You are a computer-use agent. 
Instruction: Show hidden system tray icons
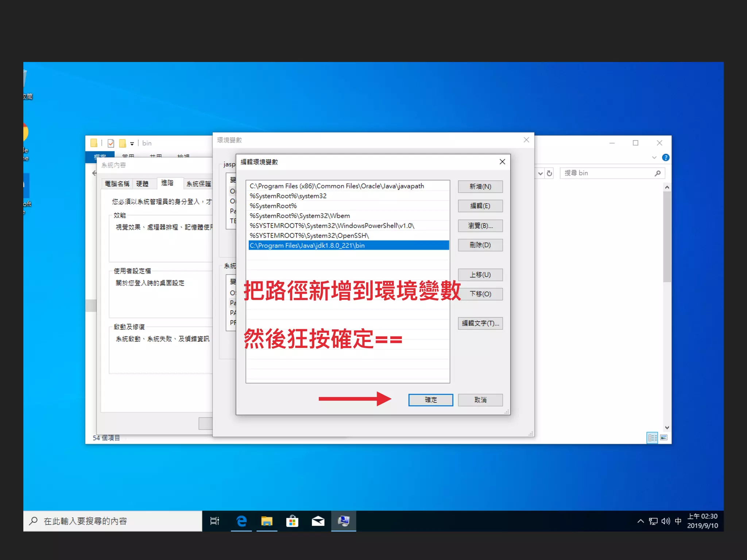[640, 521]
